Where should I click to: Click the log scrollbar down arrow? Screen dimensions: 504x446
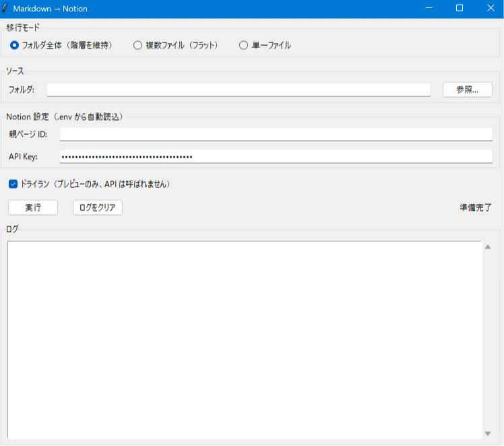click(x=488, y=433)
